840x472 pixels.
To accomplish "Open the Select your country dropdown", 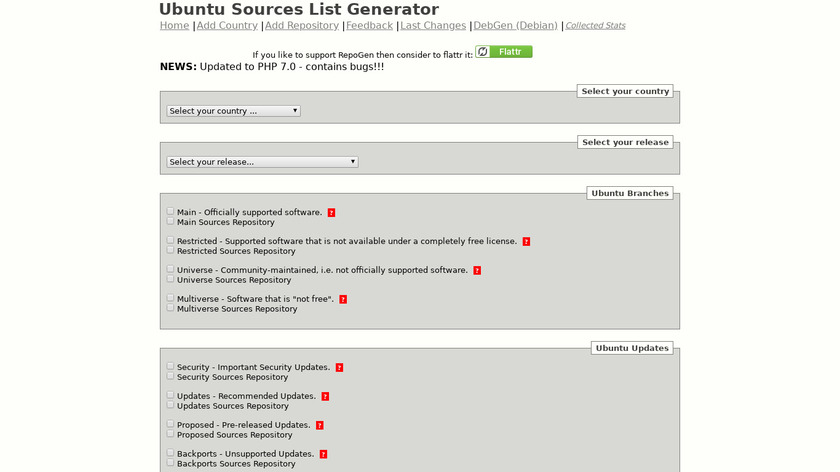I will tap(233, 111).
